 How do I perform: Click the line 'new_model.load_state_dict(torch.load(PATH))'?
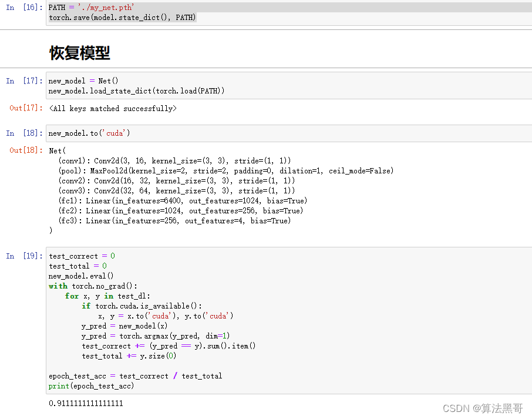click(x=136, y=90)
